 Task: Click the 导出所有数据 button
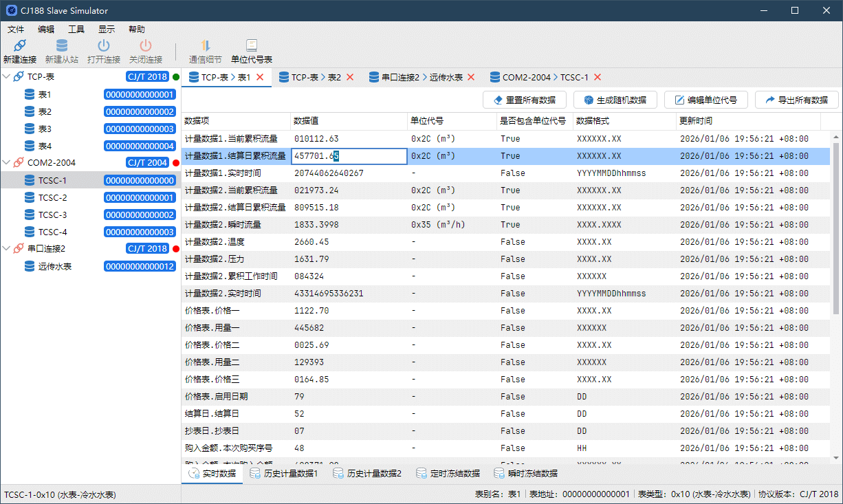pyautogui.click(x=796, y=100)
